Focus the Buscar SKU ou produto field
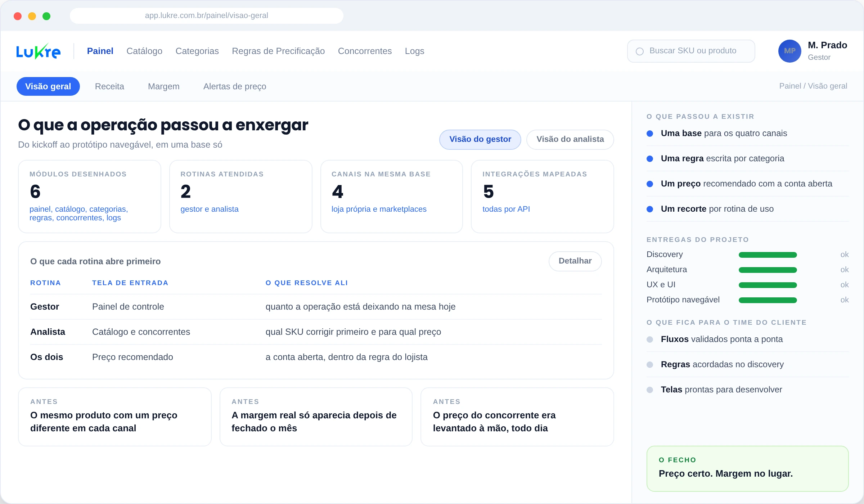The image size is (864, 504). [x=691, y=51]
